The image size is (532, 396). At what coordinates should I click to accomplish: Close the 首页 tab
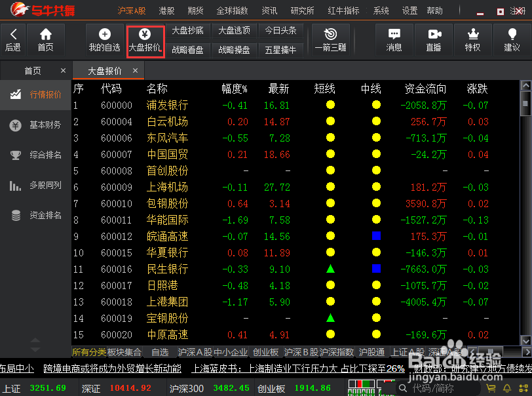click(x=63, y=71)
